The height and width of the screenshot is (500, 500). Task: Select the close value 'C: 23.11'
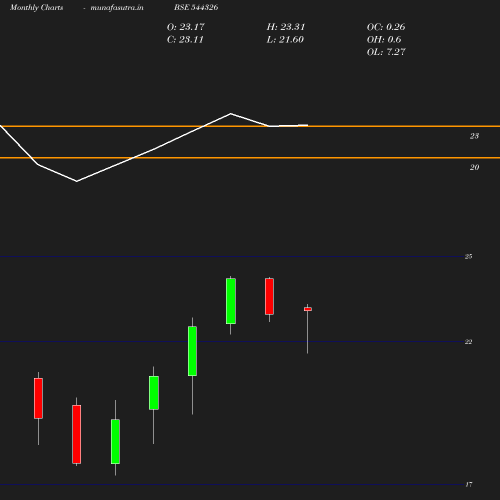(x=185, y=39)
